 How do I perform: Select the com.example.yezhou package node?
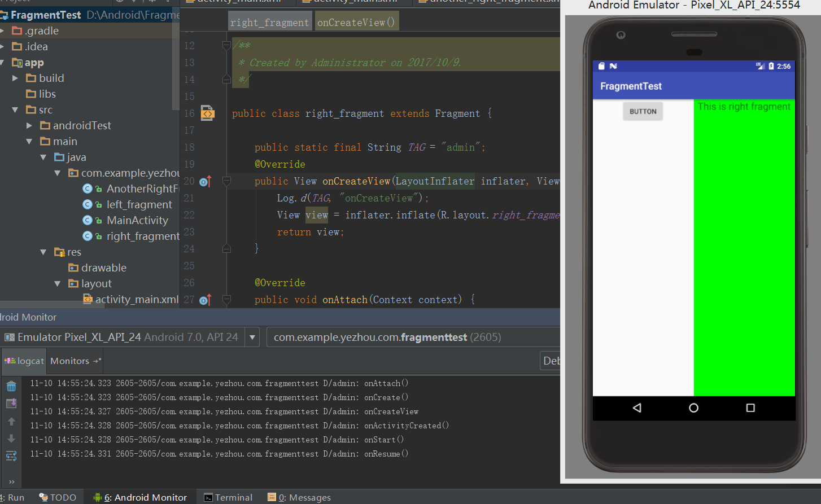[x=130, y=173]
